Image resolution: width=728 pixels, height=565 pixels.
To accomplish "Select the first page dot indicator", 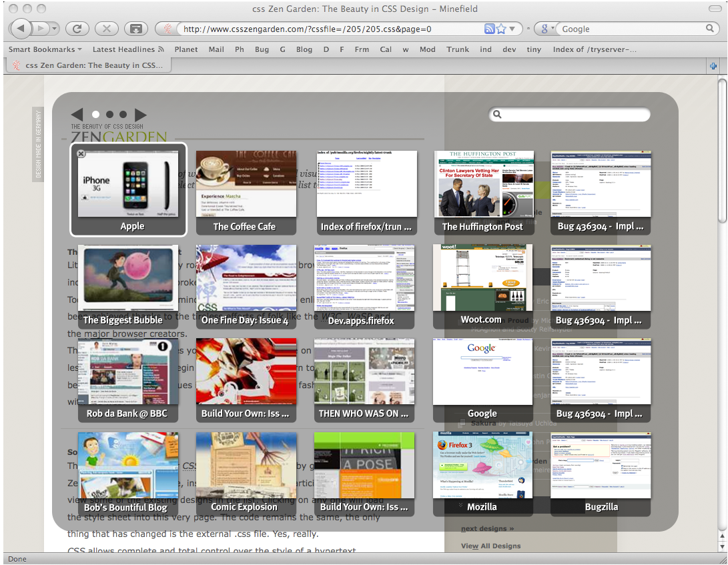I will 95,114.
